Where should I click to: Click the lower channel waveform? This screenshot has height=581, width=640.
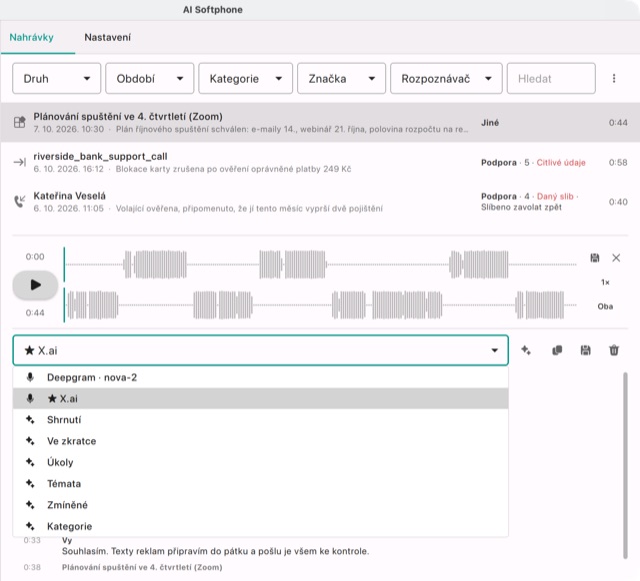pyautogui.click(x=320, y=305)
